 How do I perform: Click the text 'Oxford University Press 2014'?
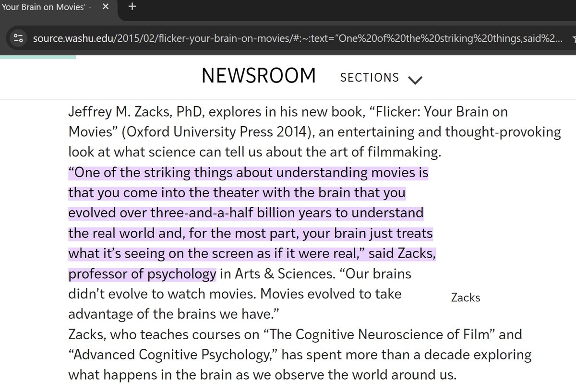217,132
